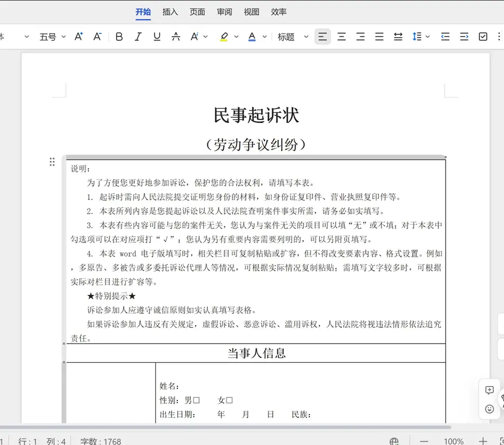The height and width of the screenshot is (445, 504).
Task: Toggle bold formatting
Action: tap(119, 37)
